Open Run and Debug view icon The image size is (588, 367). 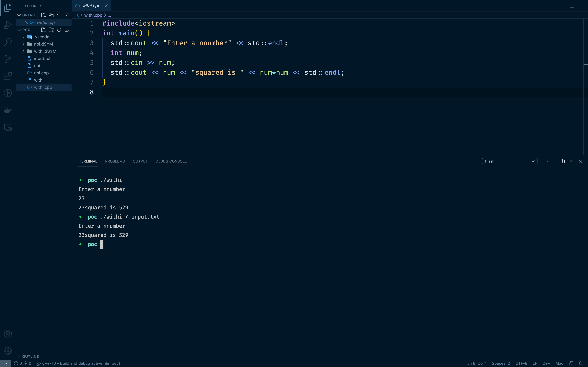[8, 25]
